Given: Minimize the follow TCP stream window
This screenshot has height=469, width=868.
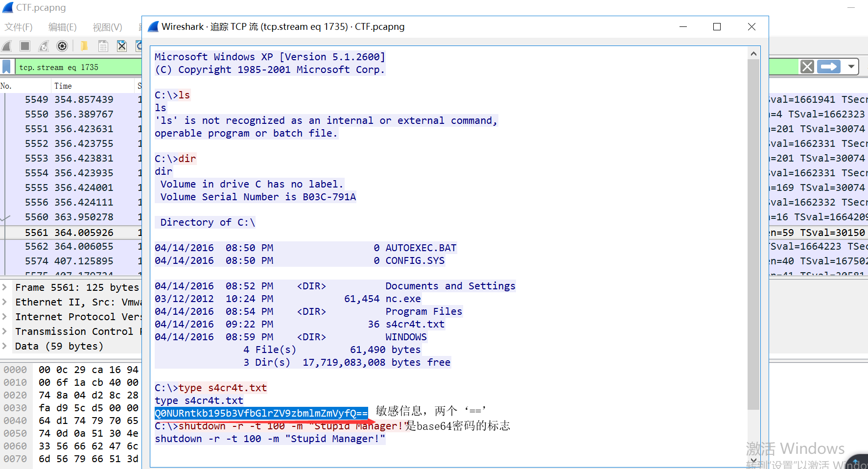Looking at the screenshot, I should 683,27.
